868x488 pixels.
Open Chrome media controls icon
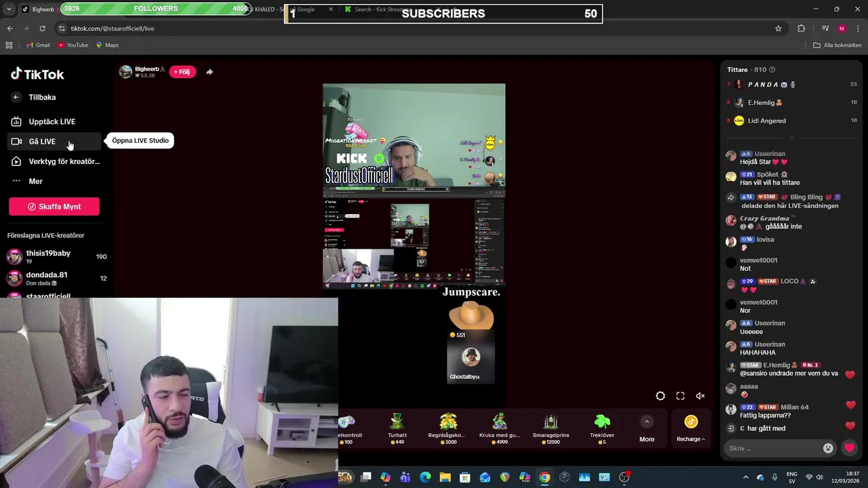click(x=825, y=28)
